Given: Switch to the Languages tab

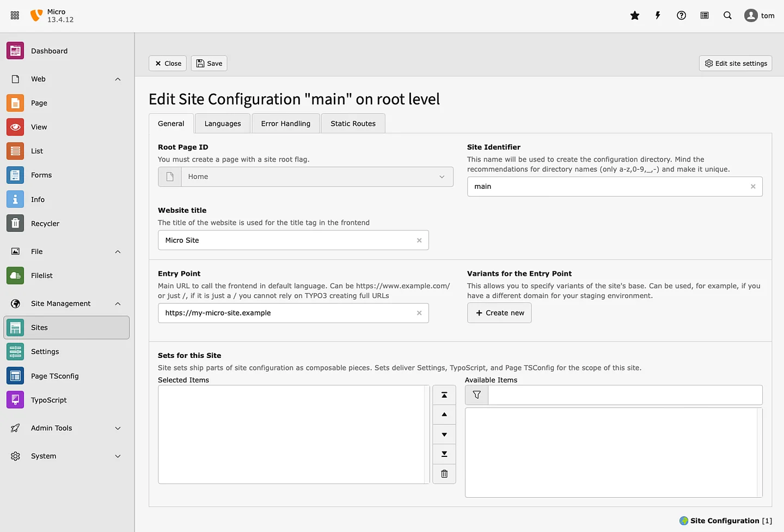Looking at the screenshot, I should (x=223, y=123).
